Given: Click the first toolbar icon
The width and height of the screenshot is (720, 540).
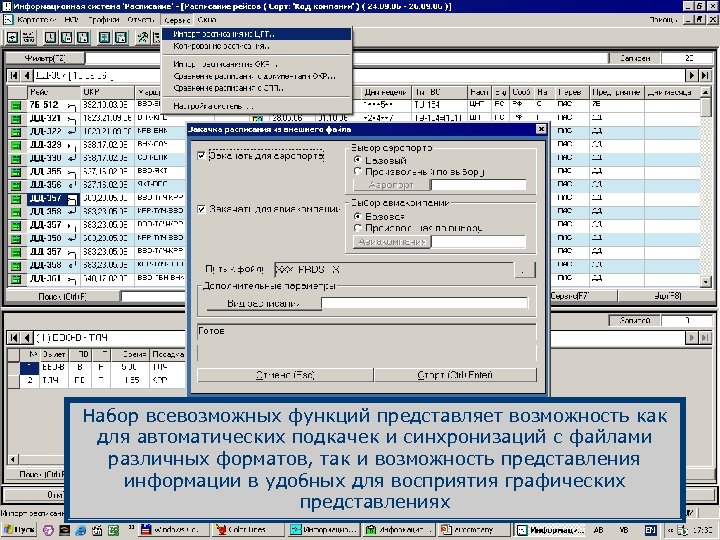Looking at the screenshot, I should [x=13, y=37].
